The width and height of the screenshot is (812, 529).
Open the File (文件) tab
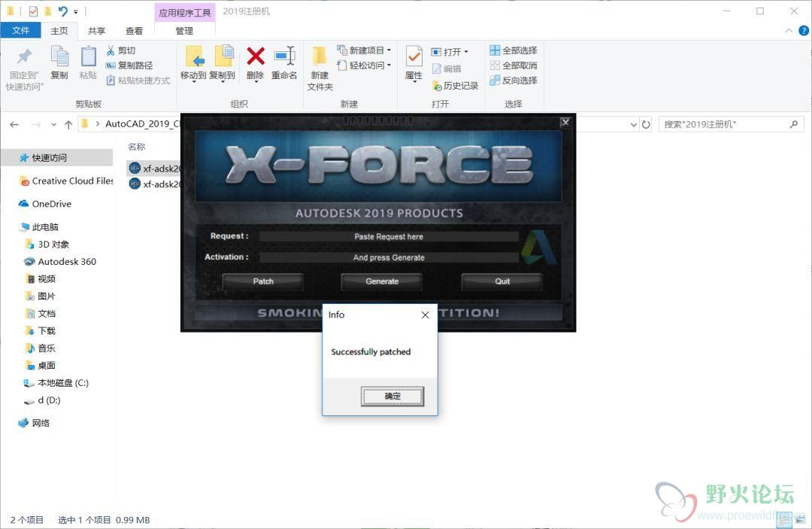coord(21,31)
